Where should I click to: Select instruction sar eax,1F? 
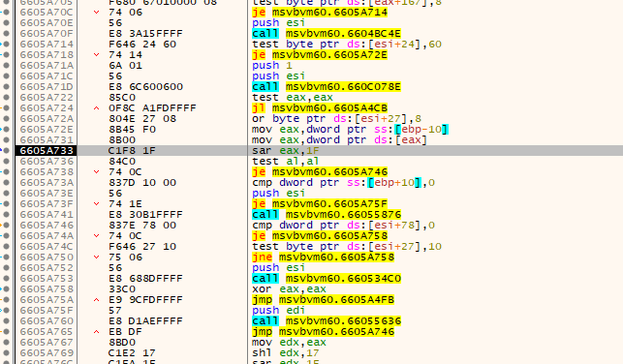click(x=286, y=150)
